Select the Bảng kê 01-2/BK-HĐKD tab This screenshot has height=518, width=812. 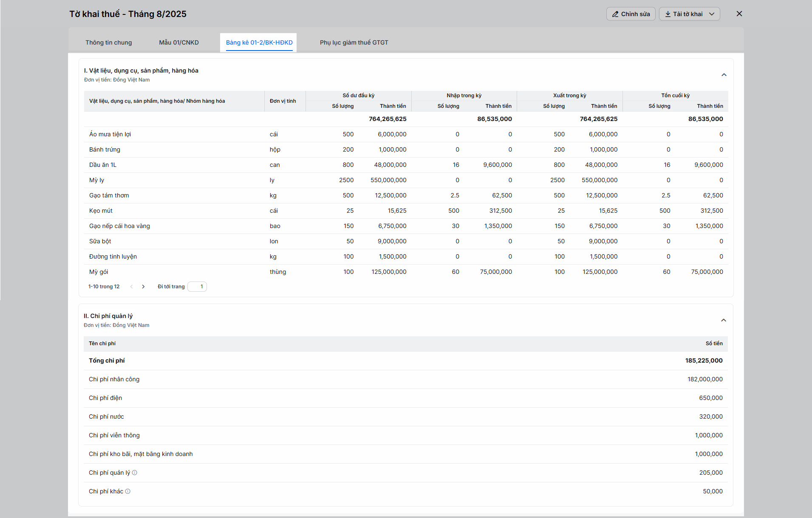[x=259, y=42]
